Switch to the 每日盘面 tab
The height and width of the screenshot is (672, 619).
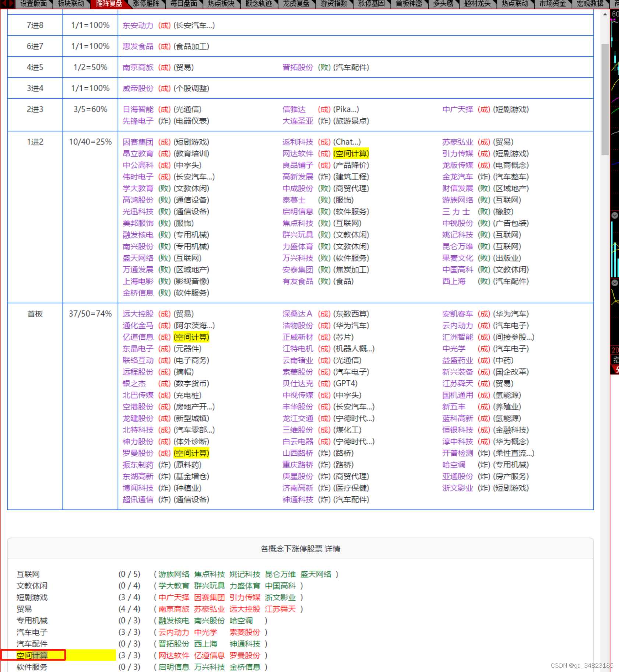(x=183, y=4)
